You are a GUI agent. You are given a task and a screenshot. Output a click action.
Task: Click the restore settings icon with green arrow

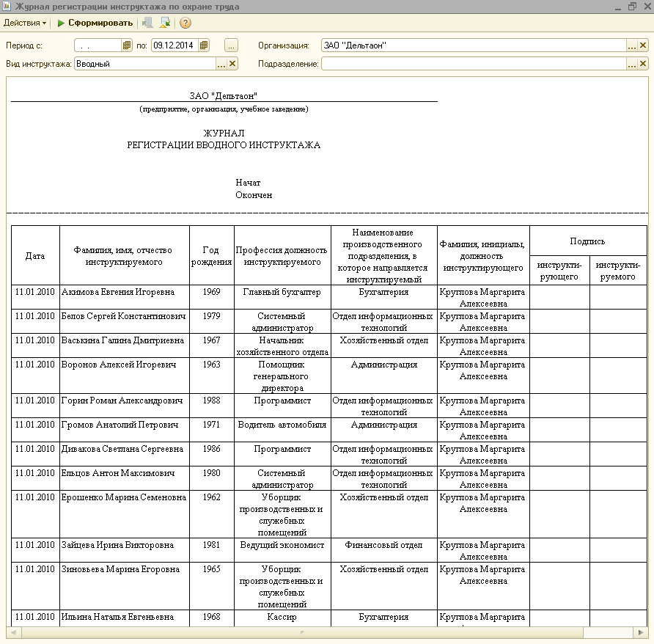(165, 23)
